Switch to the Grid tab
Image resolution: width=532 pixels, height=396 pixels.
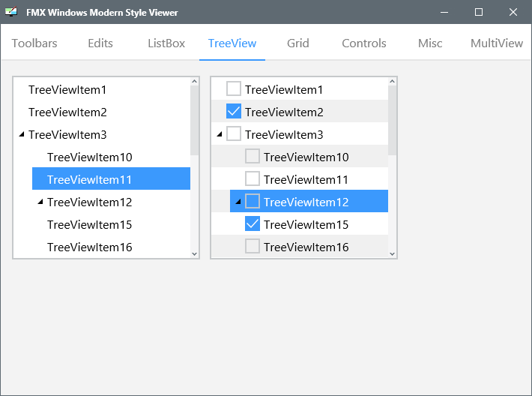(298, 43)
